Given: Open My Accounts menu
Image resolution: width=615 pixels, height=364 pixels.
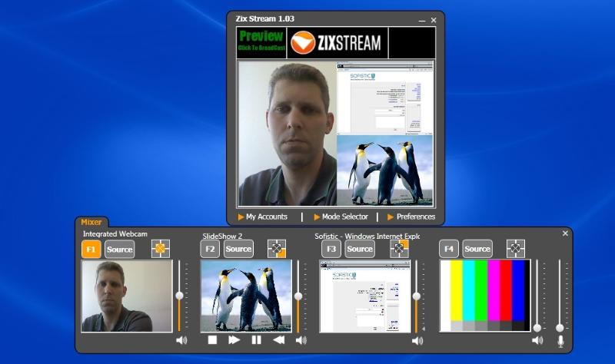Looking at the screenshot, I should (262, 217).
